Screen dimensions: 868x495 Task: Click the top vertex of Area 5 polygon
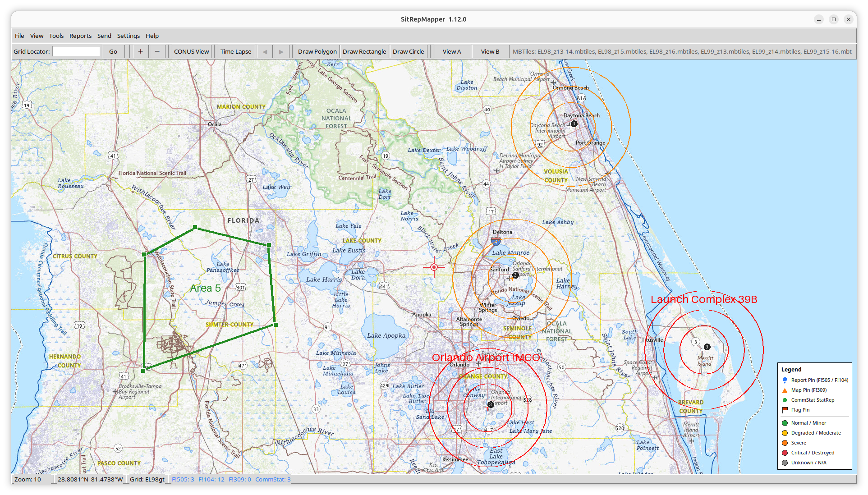(195, 227)
